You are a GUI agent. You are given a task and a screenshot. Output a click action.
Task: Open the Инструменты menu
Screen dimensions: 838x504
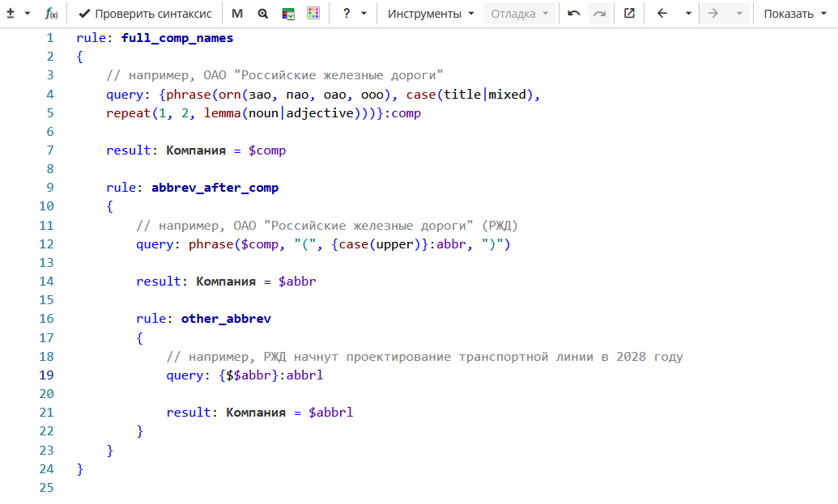pyautogui.click(x=431, y=14)
